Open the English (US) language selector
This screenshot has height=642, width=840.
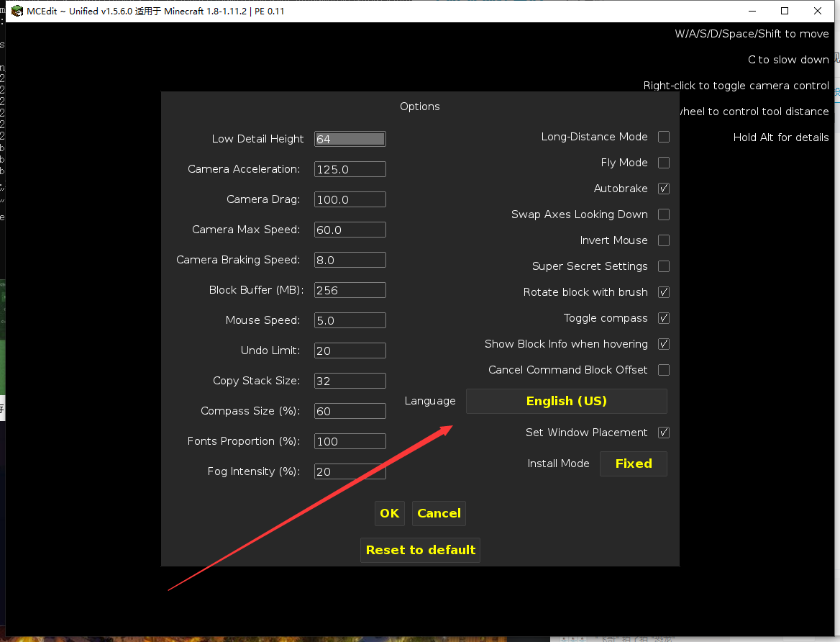(566, 401)
